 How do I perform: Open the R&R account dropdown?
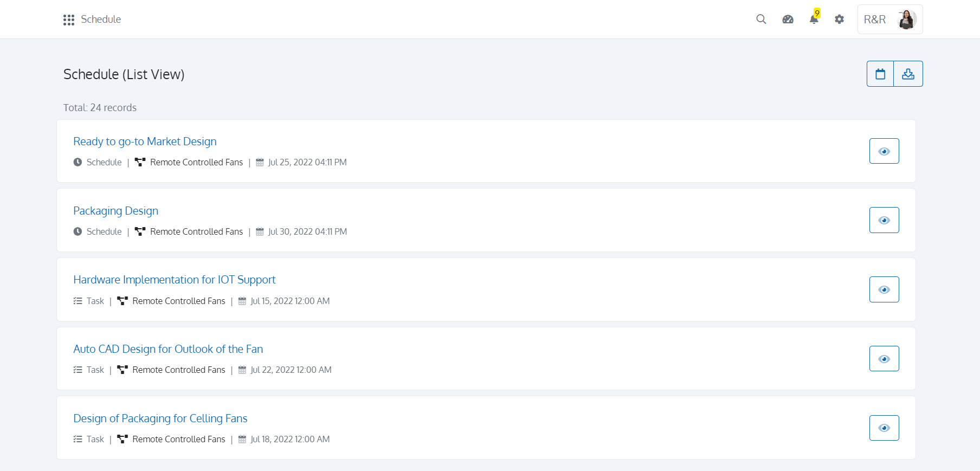pos(874,20)
